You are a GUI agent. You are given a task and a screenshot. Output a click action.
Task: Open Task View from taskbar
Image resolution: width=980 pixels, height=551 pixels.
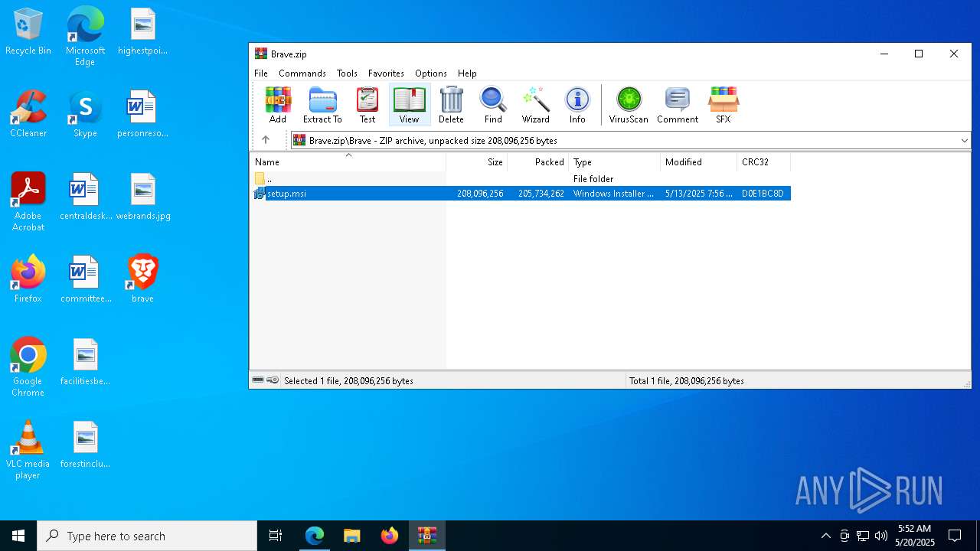(276, 536)
